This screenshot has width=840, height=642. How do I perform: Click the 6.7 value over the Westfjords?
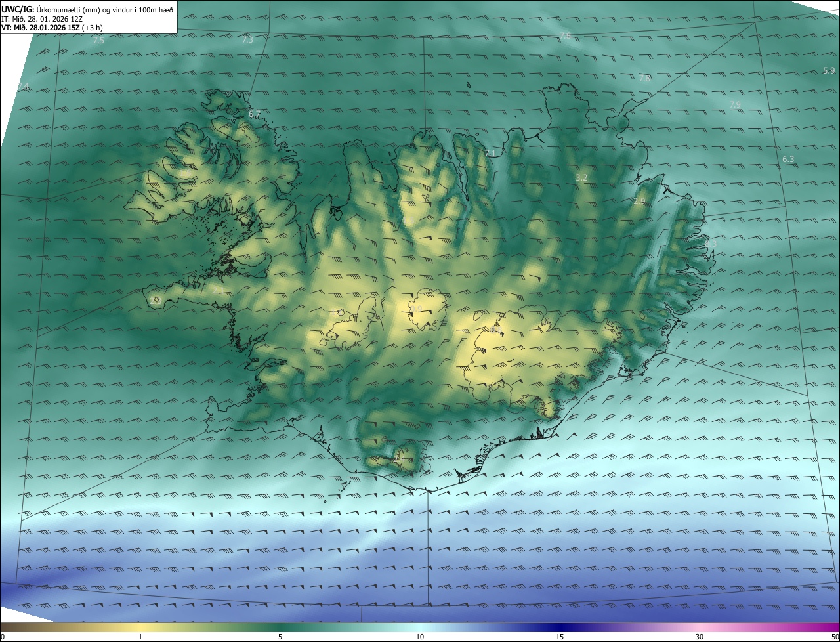pyautogui.click(x=255, y=114)
